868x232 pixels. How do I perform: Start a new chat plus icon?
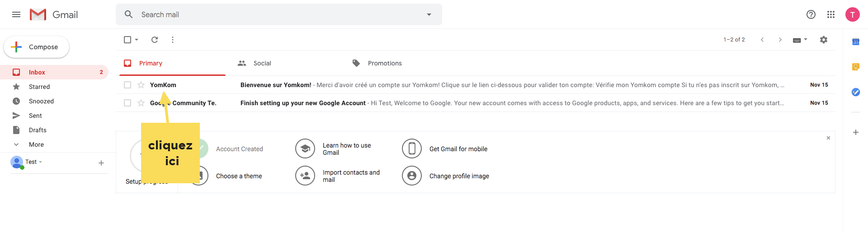click(101, 163)
